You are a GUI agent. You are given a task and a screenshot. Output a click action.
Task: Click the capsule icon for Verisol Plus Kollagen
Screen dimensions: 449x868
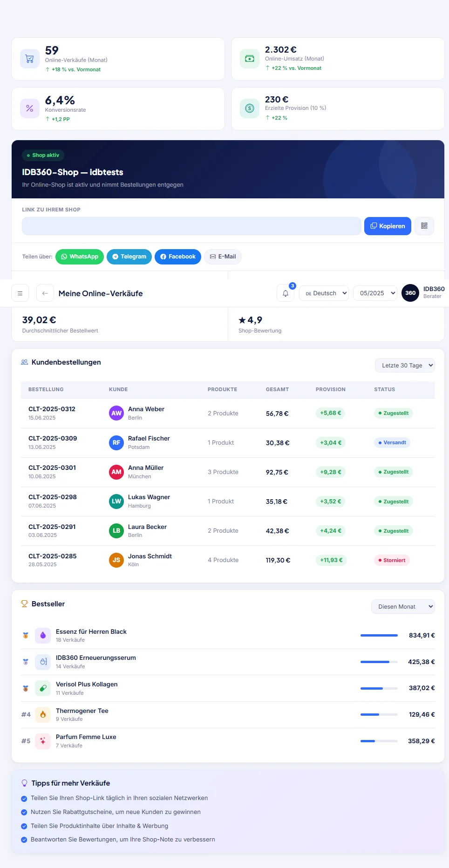pyautogui.click(x=43, y=688)
